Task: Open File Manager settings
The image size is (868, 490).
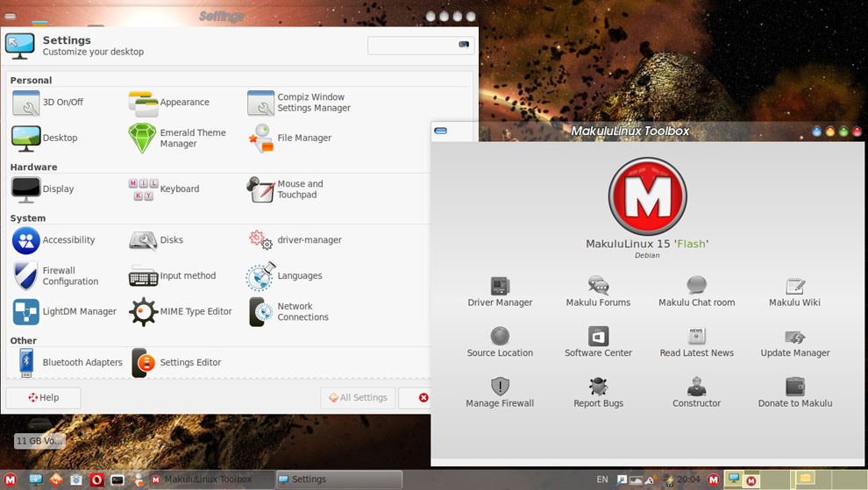Action: point(289,138)
